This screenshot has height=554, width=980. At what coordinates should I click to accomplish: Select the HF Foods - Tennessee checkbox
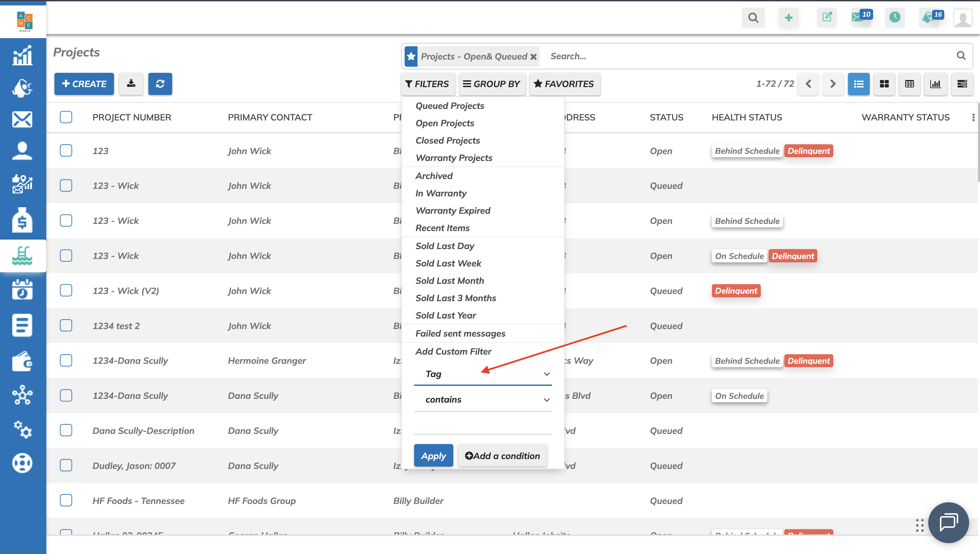pyautogui.click(x=66, y=500)
